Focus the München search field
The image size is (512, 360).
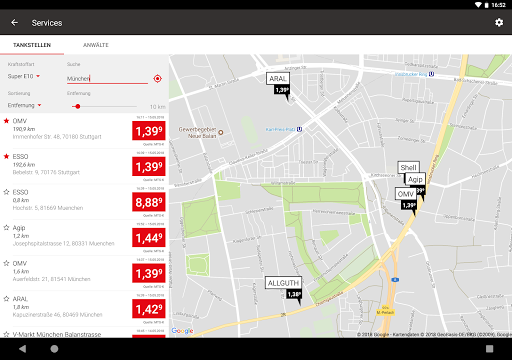[107, 79]
